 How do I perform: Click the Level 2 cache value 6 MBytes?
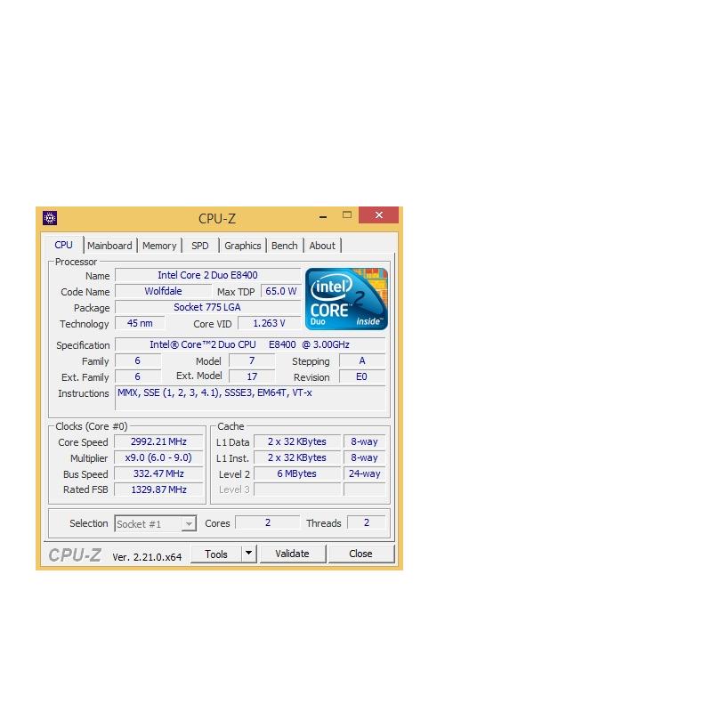(x=297, y=473)
